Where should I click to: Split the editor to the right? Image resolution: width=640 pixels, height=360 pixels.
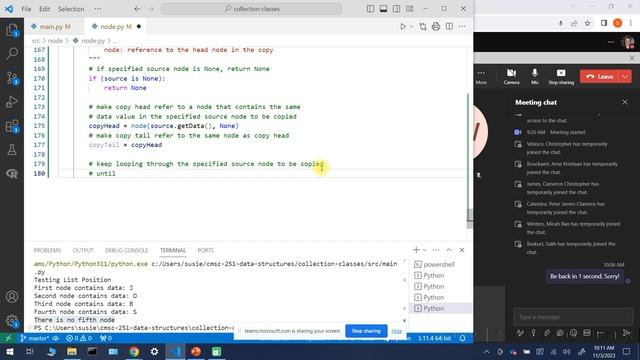pyautogui.click(x=449, y=27)
